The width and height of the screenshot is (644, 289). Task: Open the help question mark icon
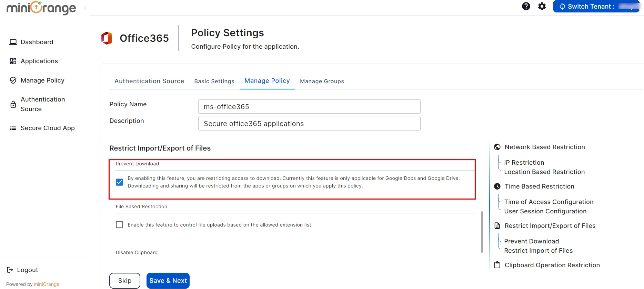click(526, 6)
